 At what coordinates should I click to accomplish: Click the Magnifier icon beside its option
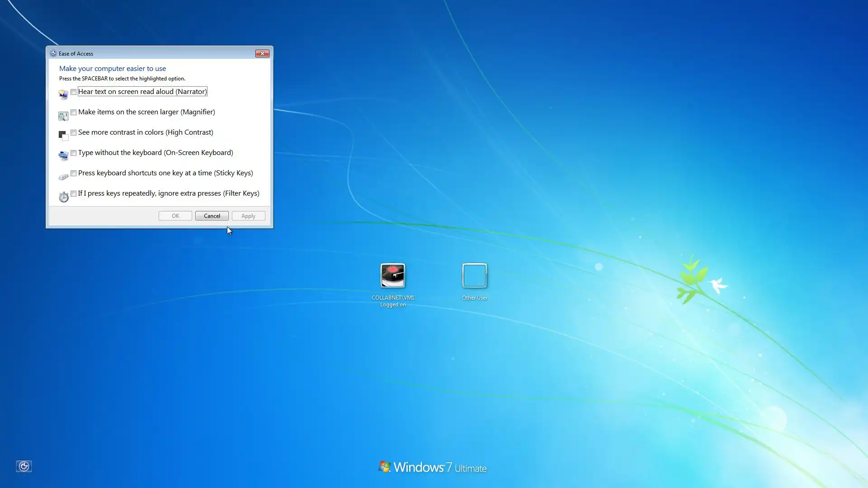[63, 116]
